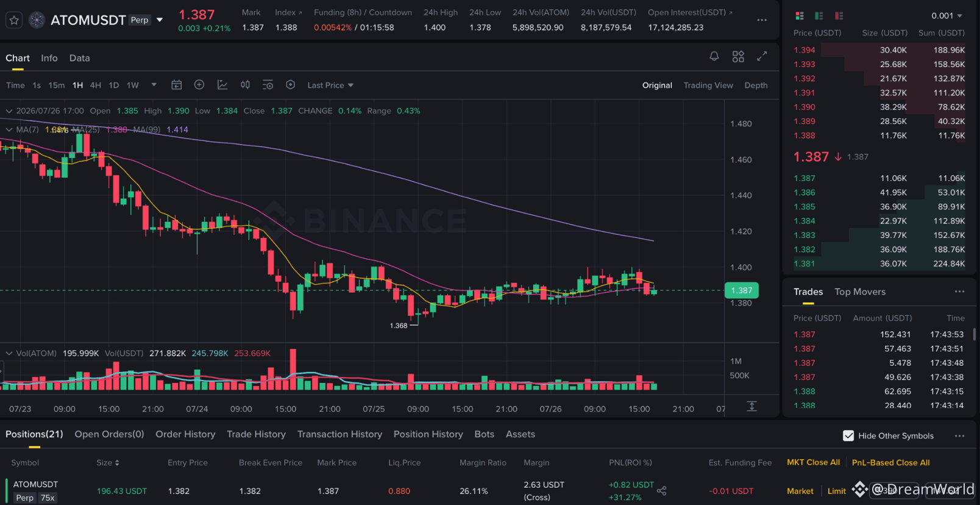Open the ATOMUSDT symbol selector dropdown arrow
This screenshot has height=505, width=980.
(x=160, y=20)
